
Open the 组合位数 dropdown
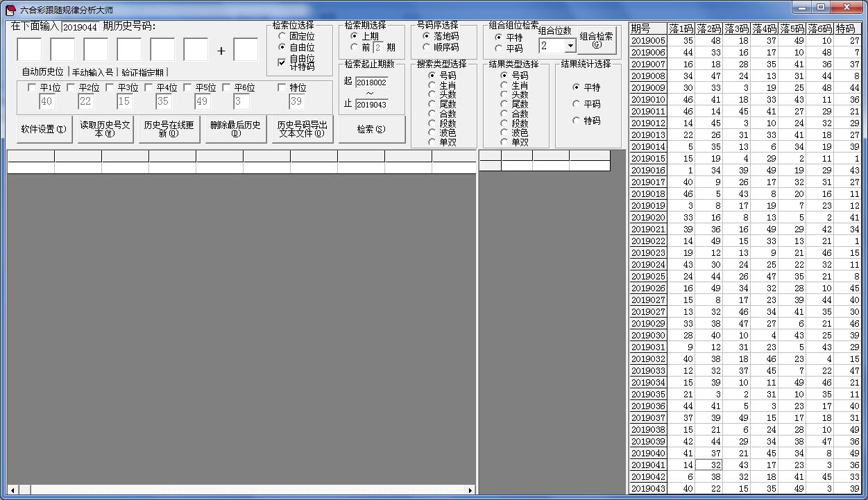[570, 46]
